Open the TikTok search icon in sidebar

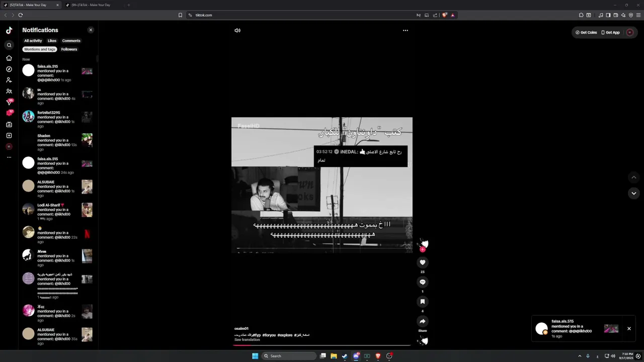point(9,45)
